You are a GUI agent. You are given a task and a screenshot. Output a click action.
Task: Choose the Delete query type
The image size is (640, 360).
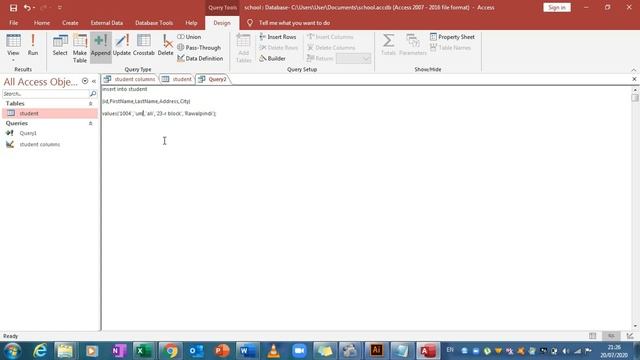(x=165, y=45)
